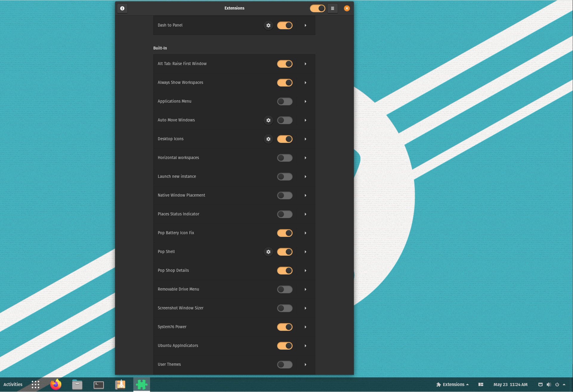Screen dimensions: 573x392
Task: Open the volume indicator in system tray
Action: tap(549, 385)
